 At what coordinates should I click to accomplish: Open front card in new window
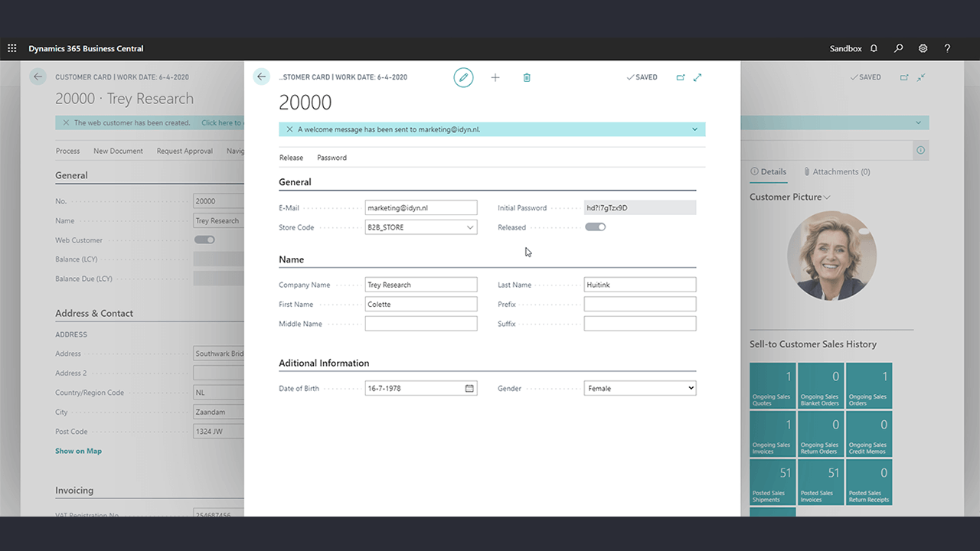click(x=680, y=77)
